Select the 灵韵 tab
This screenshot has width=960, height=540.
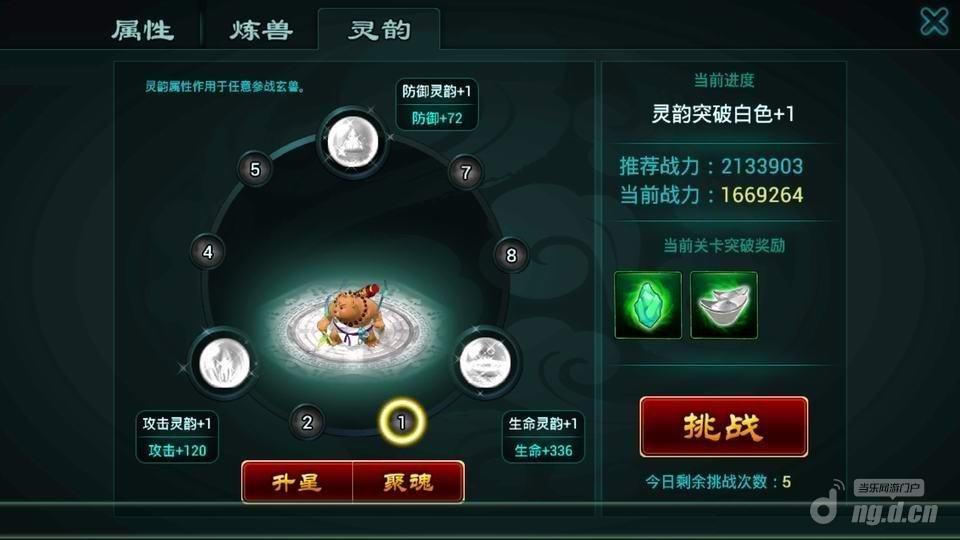pos(379,30)
